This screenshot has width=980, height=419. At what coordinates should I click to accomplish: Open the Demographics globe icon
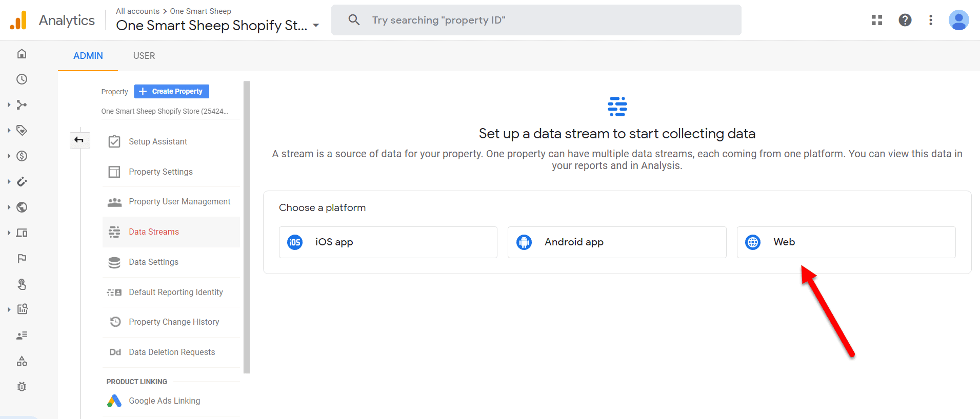click(22, 207)
